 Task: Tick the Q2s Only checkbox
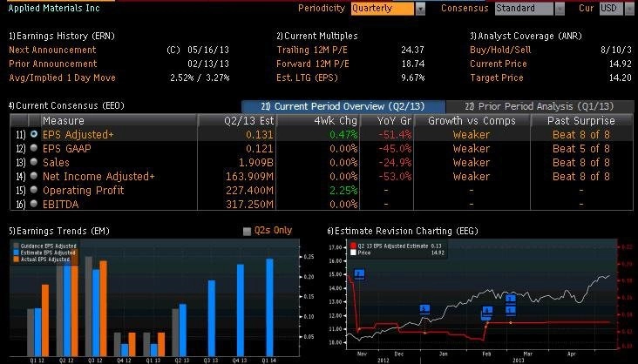247,231
